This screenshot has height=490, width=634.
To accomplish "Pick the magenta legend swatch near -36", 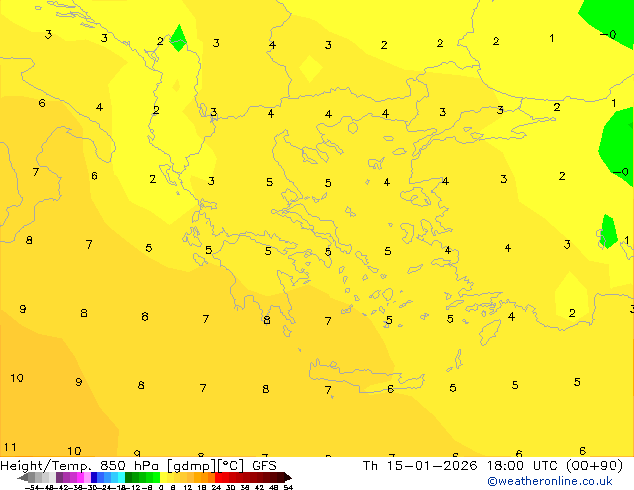I will 80,477.
